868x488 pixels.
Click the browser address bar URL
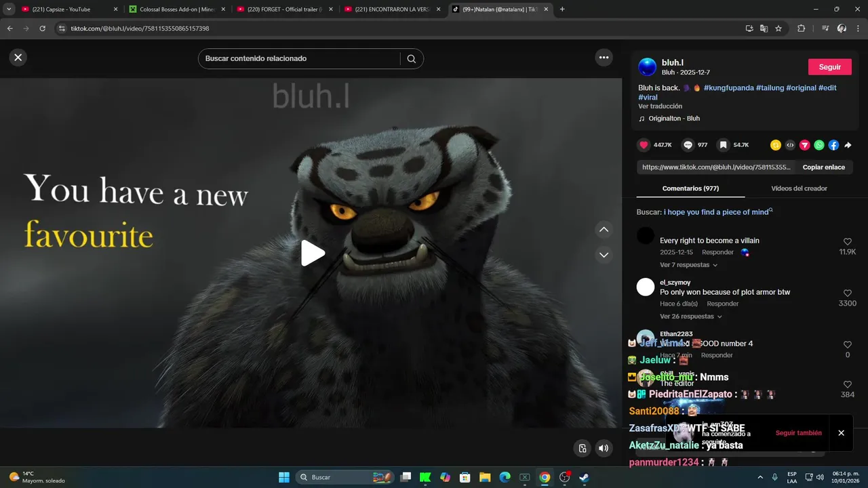point(140,28)
